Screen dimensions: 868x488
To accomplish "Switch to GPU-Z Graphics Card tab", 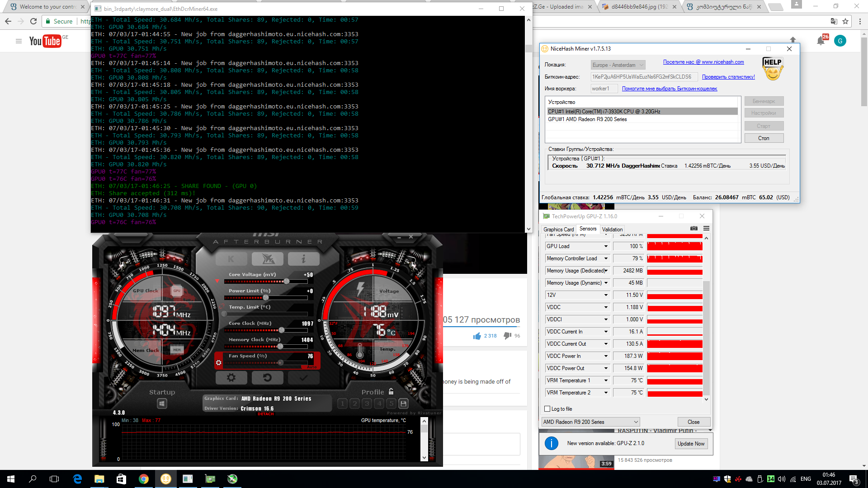I will click(x=558, y=230).
